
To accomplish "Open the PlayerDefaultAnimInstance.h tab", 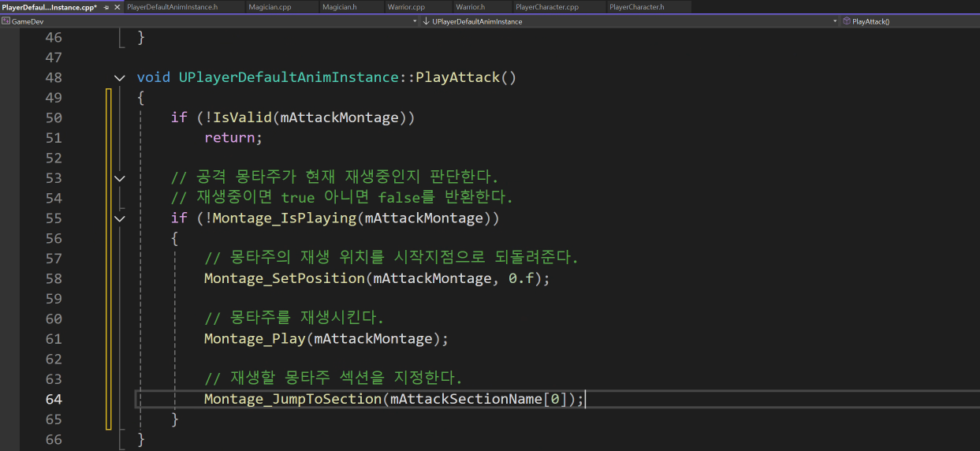I will 184,7.
